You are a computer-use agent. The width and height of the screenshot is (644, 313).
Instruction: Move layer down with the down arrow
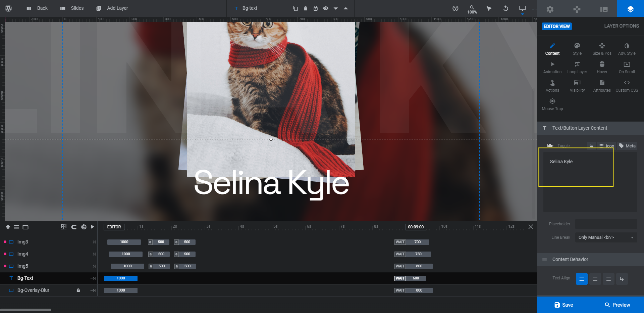[336, 9]
